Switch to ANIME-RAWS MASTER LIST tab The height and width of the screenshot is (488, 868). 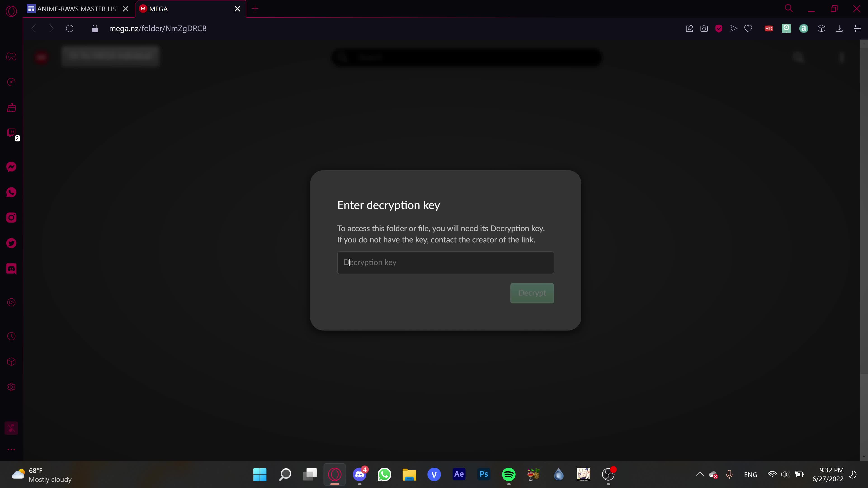[x=77, y=9]
